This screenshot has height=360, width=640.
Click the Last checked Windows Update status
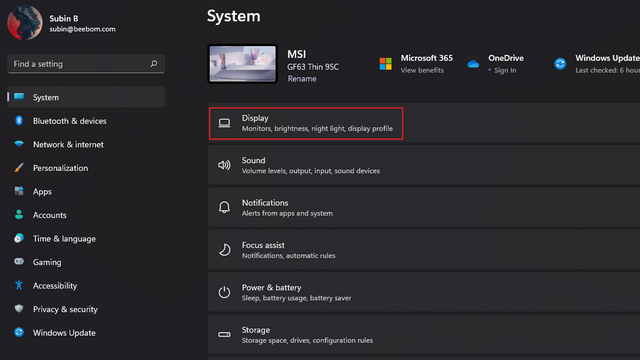click(608, 70)
